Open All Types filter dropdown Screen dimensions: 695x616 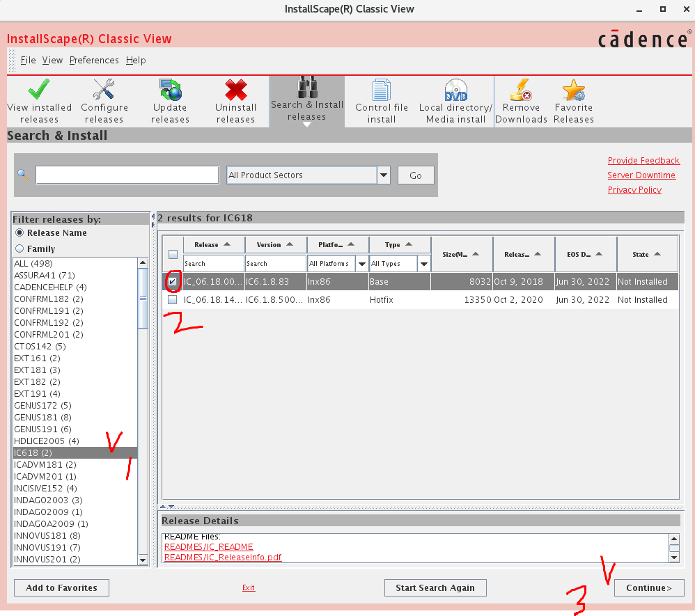click(x=423, y=264)
